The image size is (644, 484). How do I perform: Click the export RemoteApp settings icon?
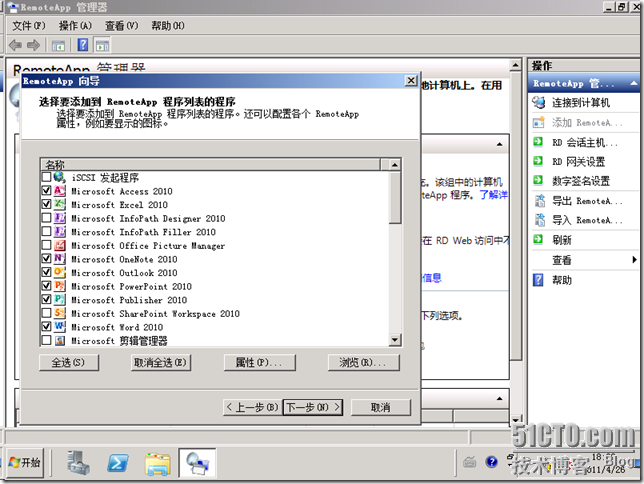539,201
